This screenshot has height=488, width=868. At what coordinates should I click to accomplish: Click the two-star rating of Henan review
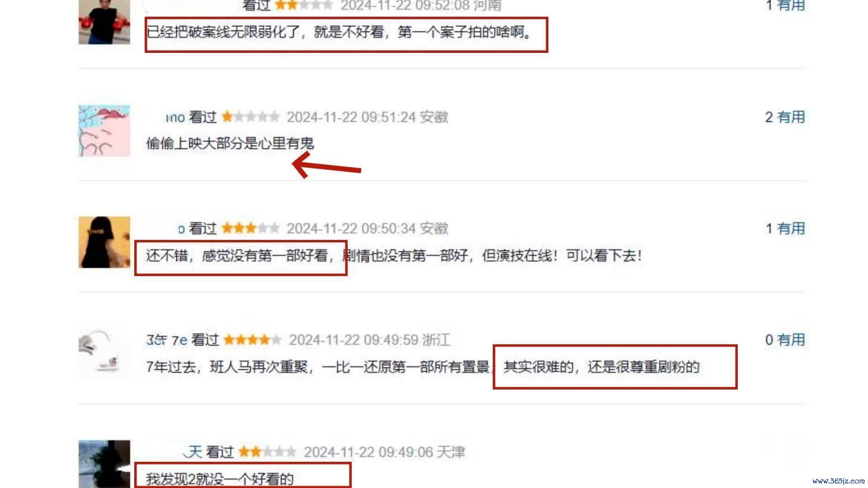pos(304,5)
